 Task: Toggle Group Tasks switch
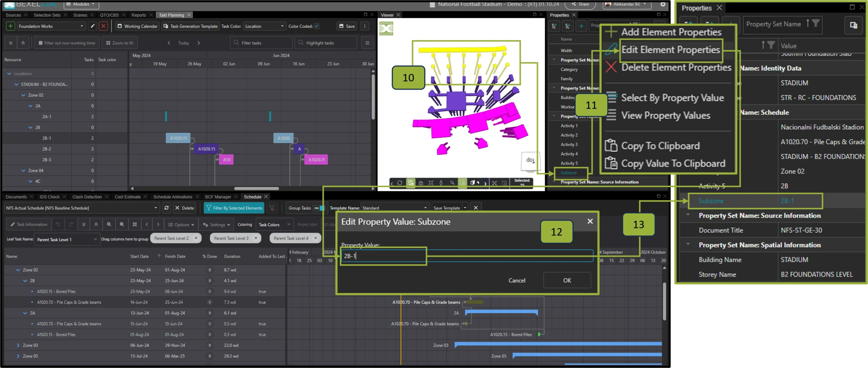pos(319,208)
